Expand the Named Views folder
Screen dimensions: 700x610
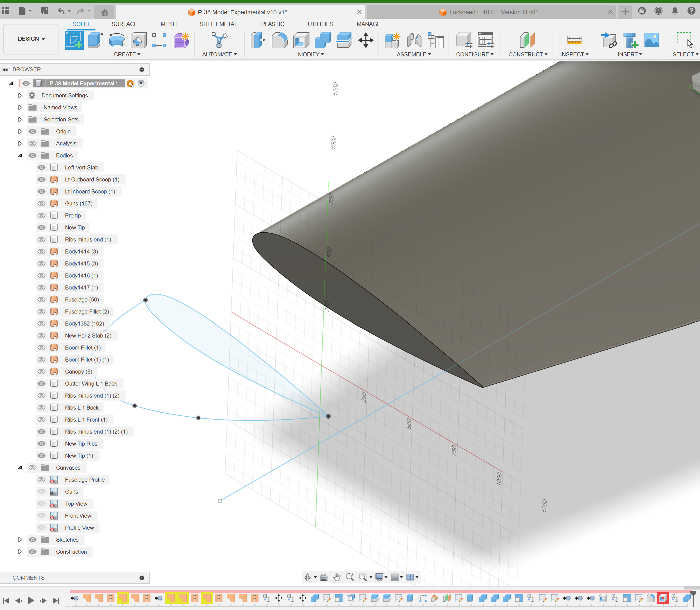[x=20, y=108]
